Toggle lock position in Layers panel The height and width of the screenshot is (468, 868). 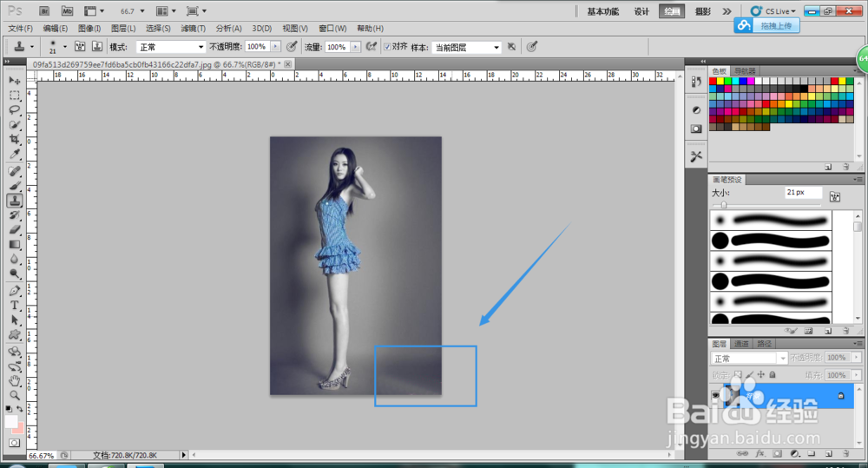[761, 374]
